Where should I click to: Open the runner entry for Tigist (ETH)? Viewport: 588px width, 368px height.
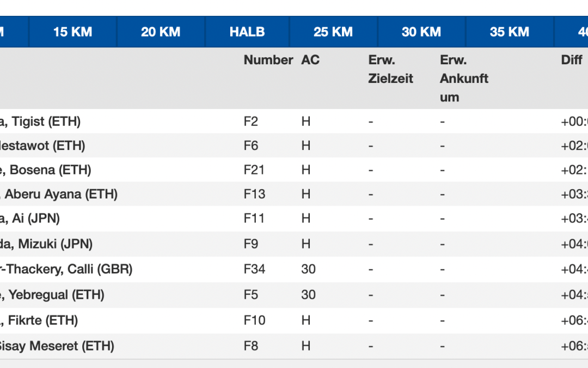pyautogui.click(x=40, y=122)
